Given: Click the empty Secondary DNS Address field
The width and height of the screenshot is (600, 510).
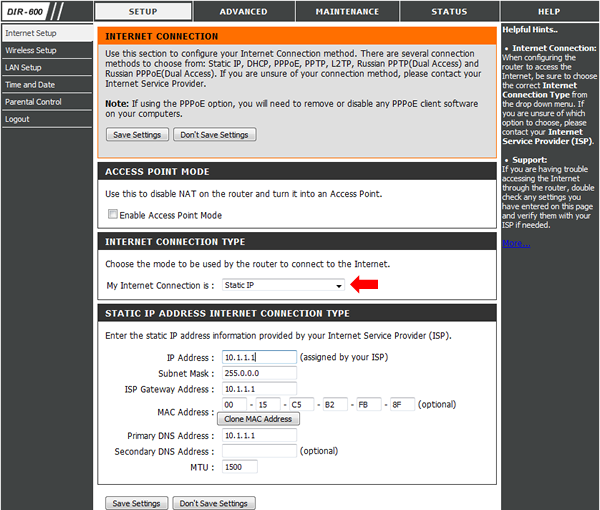Looking at the screenshot, I should 259,451.
